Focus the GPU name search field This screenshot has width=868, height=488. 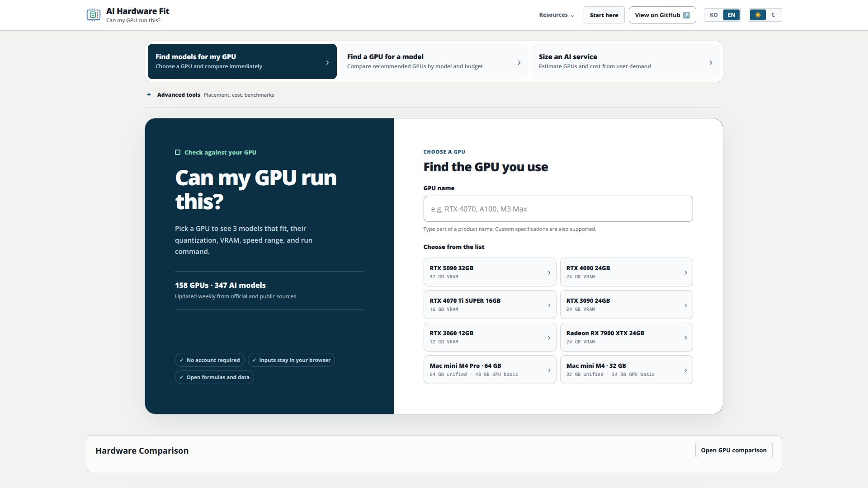558,209
